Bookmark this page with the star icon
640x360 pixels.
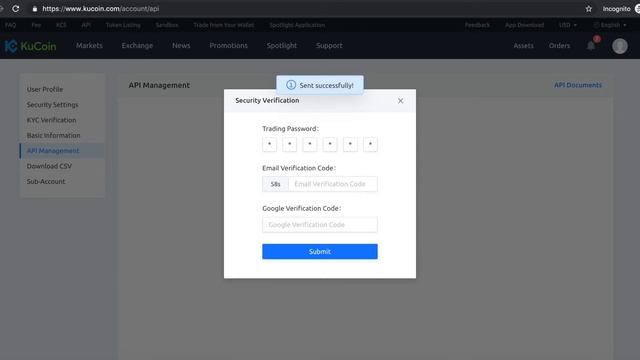589,9
